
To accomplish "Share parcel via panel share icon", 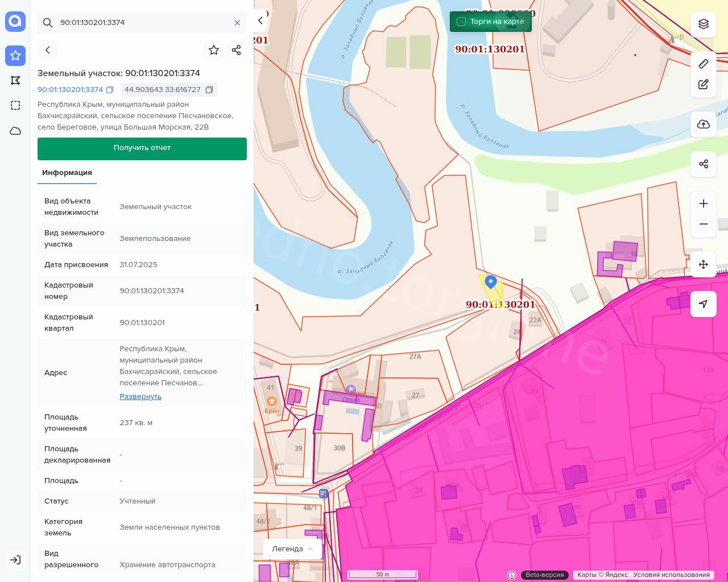I will click(237, 50).
